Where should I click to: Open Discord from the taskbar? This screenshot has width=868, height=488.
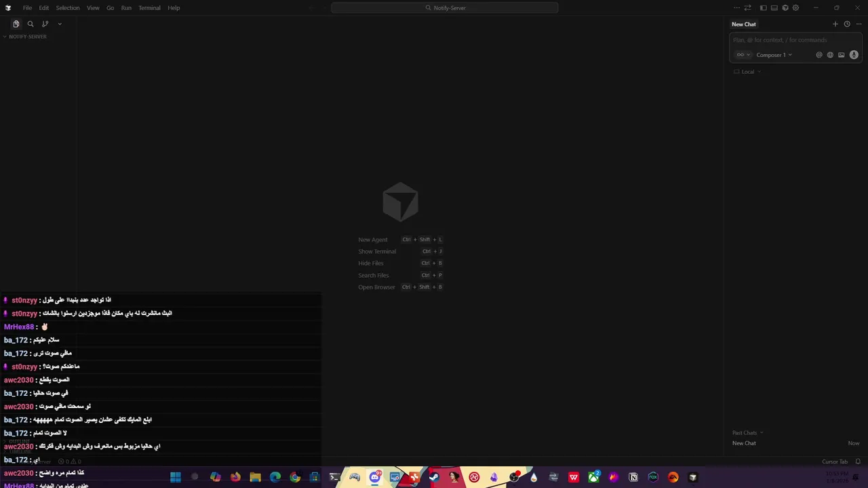pos(375,477)
